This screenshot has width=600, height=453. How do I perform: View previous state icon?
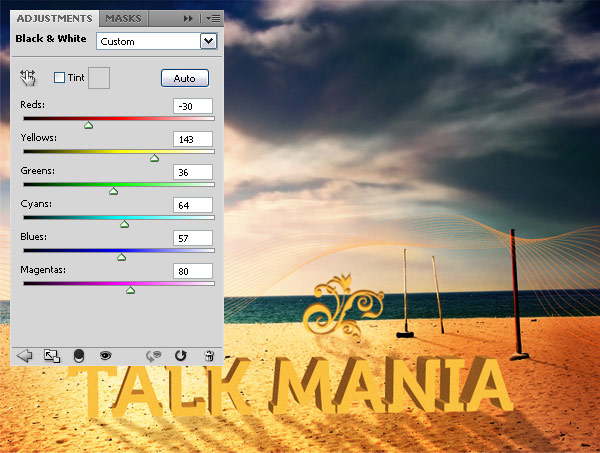(x=153, y=356)
